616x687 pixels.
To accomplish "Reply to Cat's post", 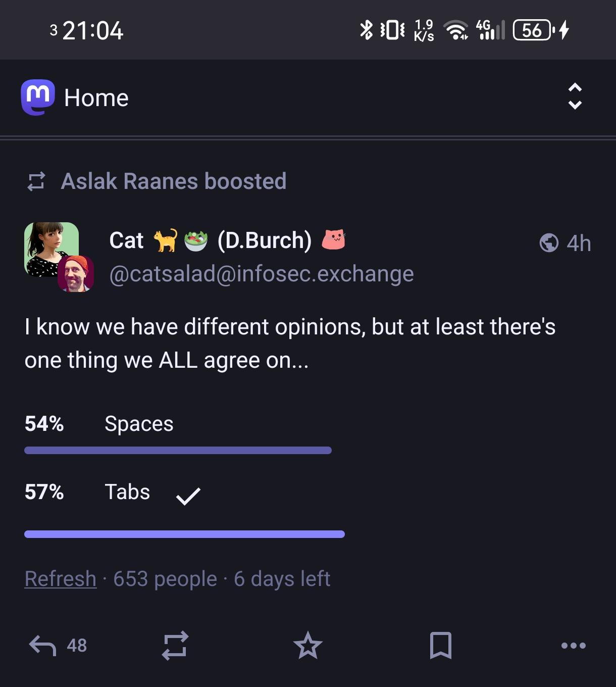I will [43, 645].
